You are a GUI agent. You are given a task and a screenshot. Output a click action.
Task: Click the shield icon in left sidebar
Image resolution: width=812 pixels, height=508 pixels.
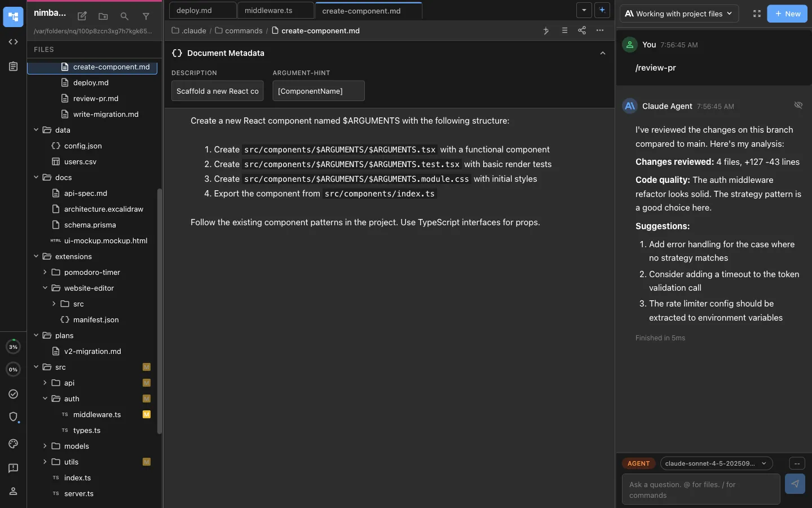click(14, 417)
